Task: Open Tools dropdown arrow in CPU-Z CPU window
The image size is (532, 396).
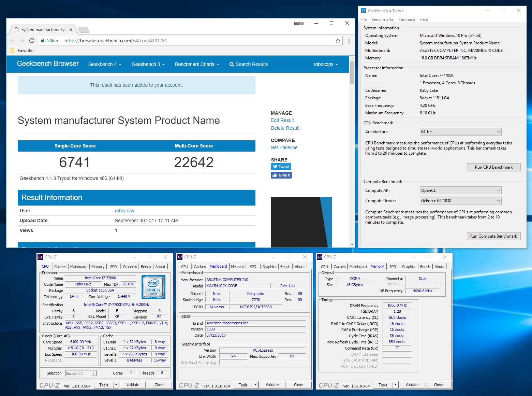Action: pos(116,385)
